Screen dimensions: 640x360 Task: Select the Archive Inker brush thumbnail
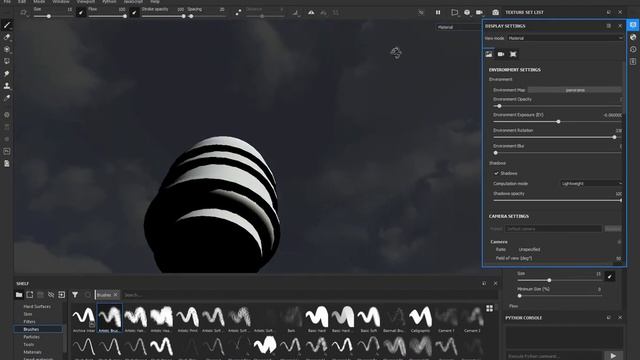coord(84,319)
